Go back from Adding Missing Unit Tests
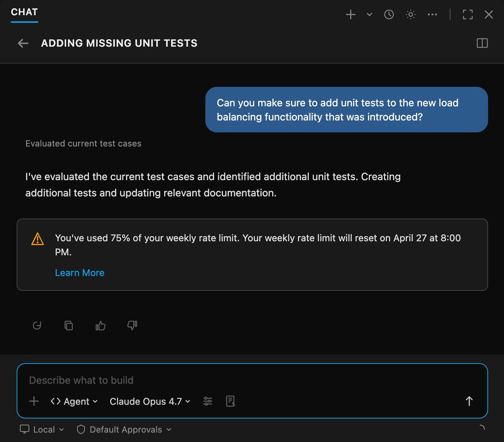This screenshot has width=504, height=442. (x=23, y=43)
